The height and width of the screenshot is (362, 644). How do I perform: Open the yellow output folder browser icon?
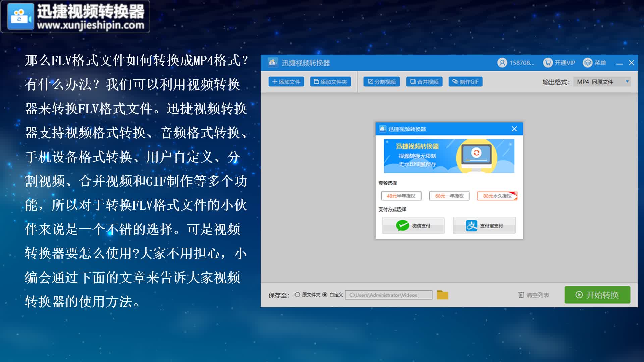pyautogui.click(x=443, y=294)
